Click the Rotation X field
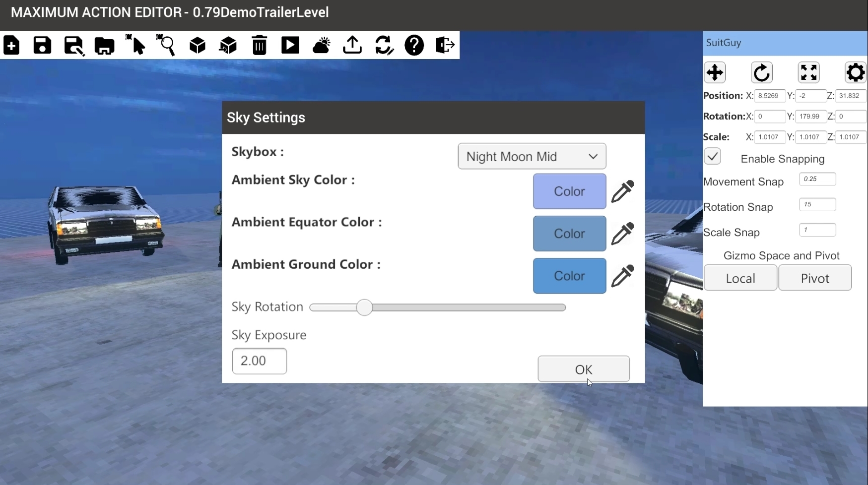Image resolution: width=868 pixels, height=485 pixels. pos(770,117)
